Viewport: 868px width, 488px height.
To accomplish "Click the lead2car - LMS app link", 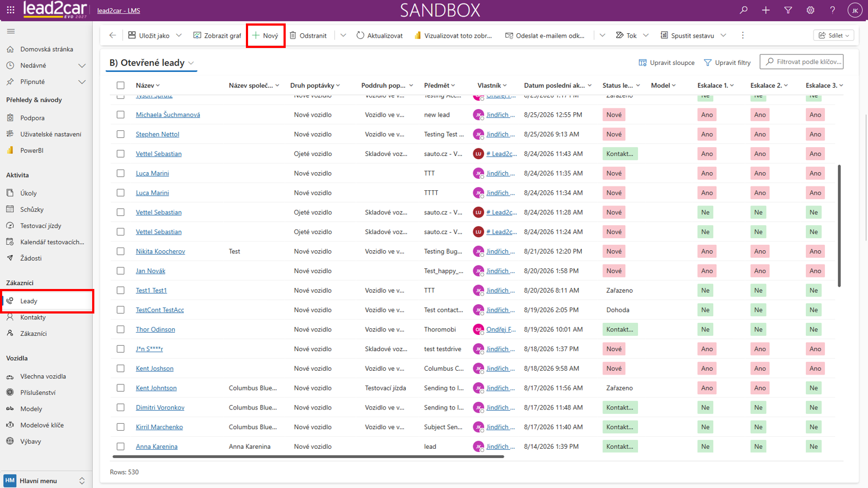I will click(118, 10).
